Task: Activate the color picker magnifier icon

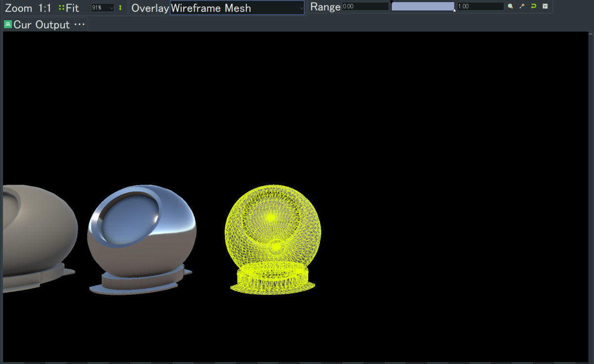Action: click(510, 6)
